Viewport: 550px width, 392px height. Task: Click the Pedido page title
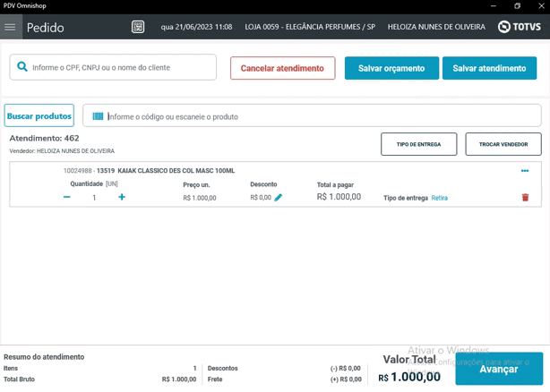[x=46, y=28]
